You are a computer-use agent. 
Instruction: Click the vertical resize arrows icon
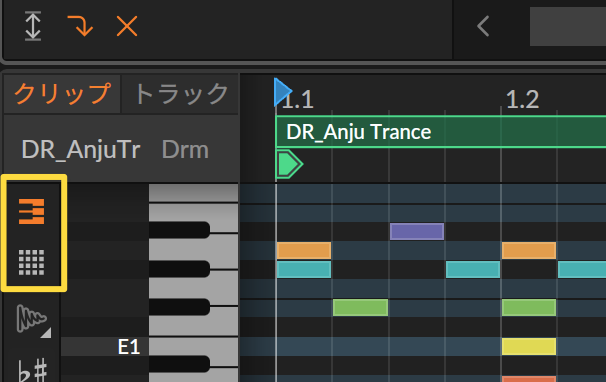(33, 26)
